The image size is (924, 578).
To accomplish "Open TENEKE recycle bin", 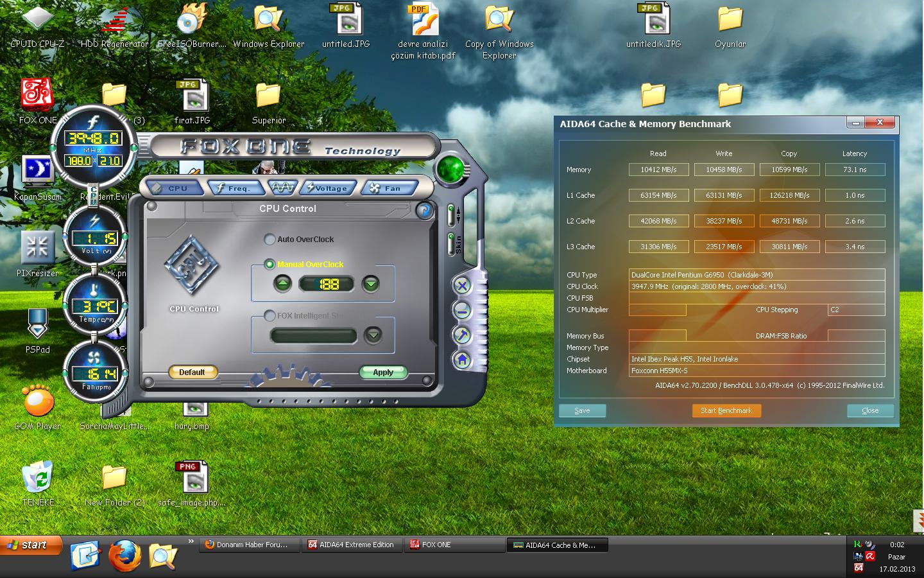I will click(37, 484).
